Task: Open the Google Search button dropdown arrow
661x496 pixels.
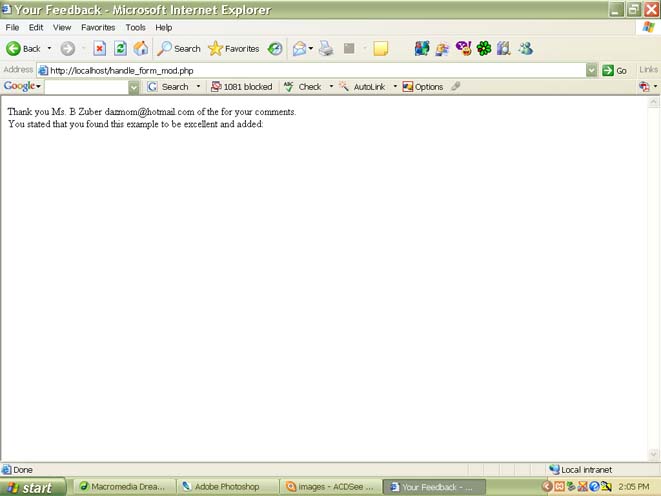Action: (198, 87)
